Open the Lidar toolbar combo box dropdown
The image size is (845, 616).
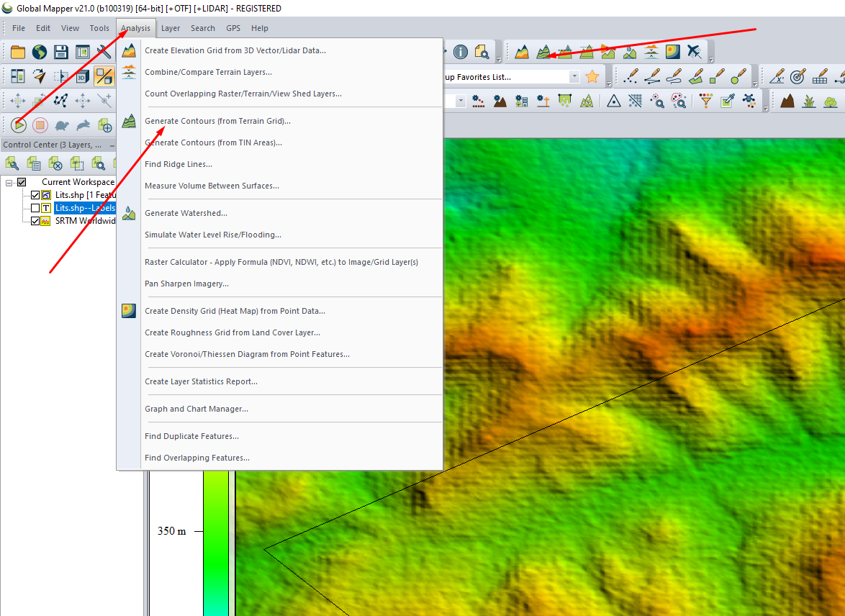(460, 101)
